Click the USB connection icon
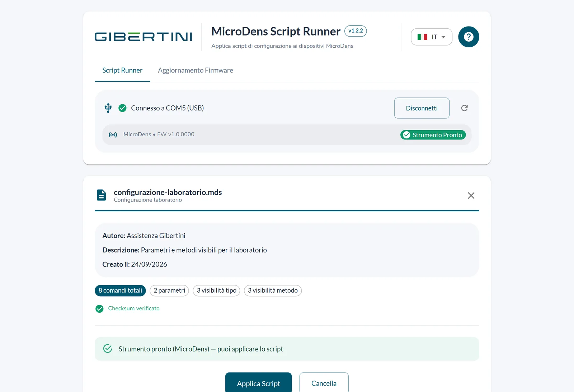The height and width of the screenshot is (392, 574). click(x=108, y=108)
